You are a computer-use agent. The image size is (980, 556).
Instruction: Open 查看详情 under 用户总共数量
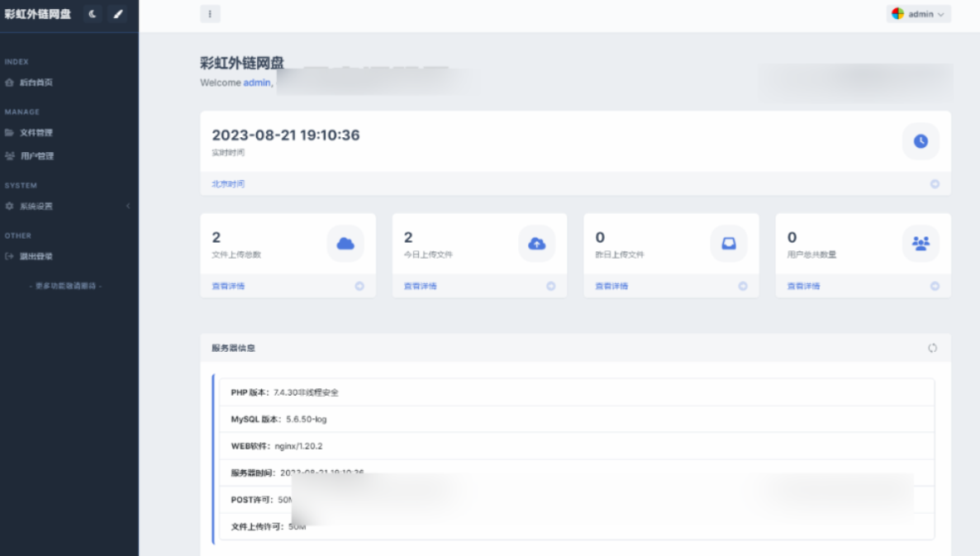pos(803,286)
